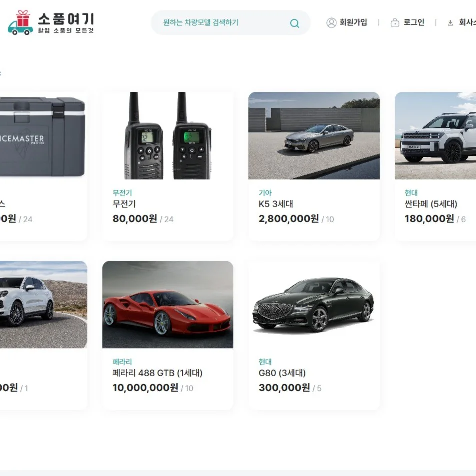476x476 pixels.
Task: Click the 로그인 lock icon
Action: tap(395, 23)
